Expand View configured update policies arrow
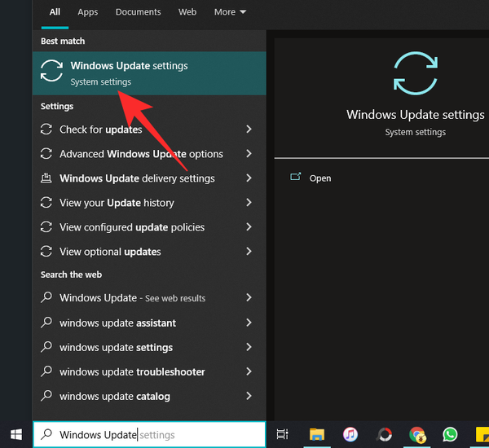This screenshot has width=489, height=448. (249, 226)
